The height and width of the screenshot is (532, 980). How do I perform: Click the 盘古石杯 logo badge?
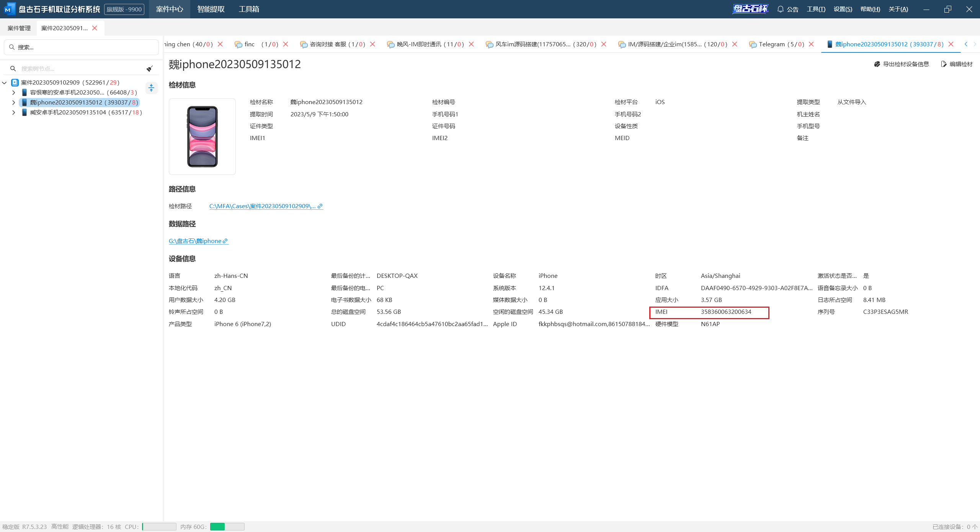tap(750, 9)
